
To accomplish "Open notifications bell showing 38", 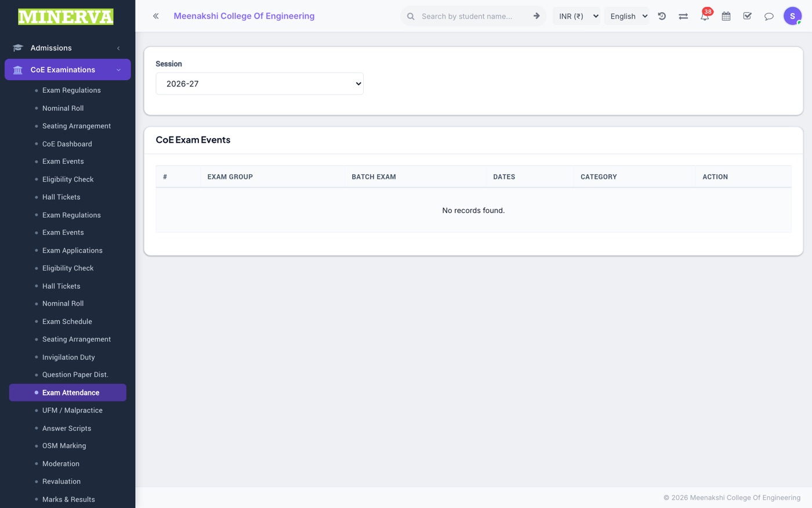I will click(705, 16).
